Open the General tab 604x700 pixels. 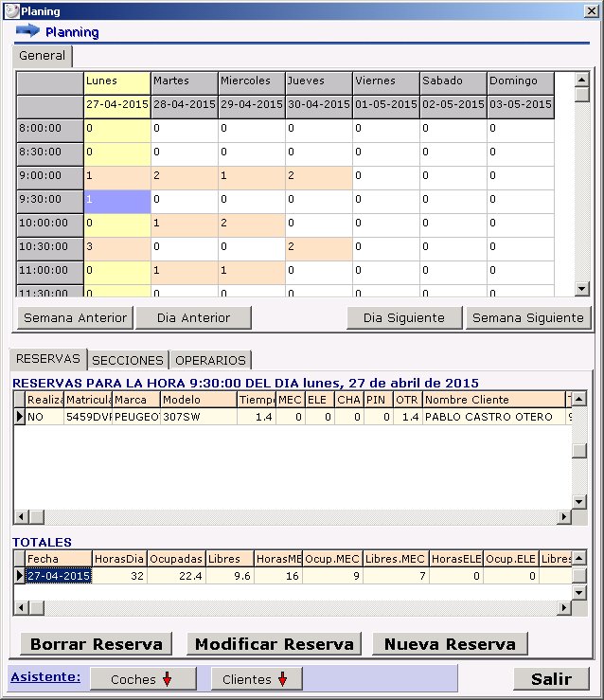(x=42, y=56)
